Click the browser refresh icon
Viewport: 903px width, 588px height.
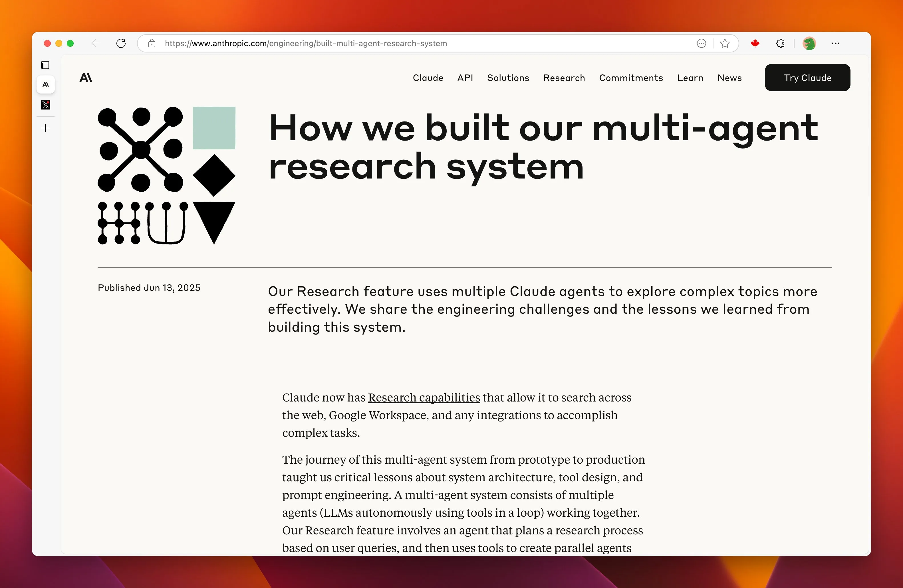(x=121, y=44)
